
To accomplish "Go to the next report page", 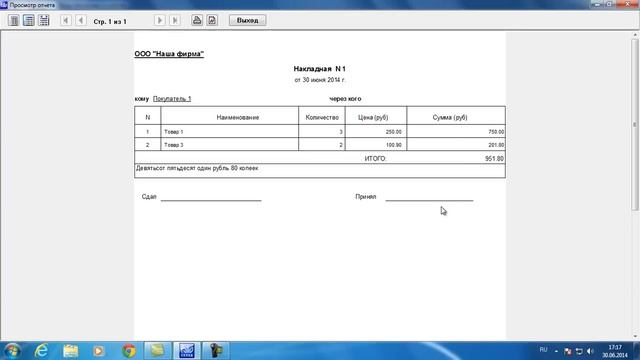I will pyautogui.click(x=160, y=20).
